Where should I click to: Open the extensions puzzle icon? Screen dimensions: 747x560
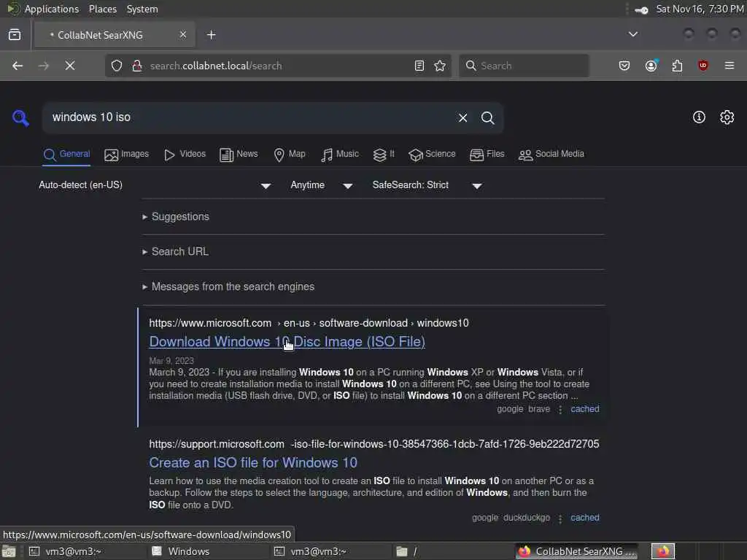tap(677, 66)
